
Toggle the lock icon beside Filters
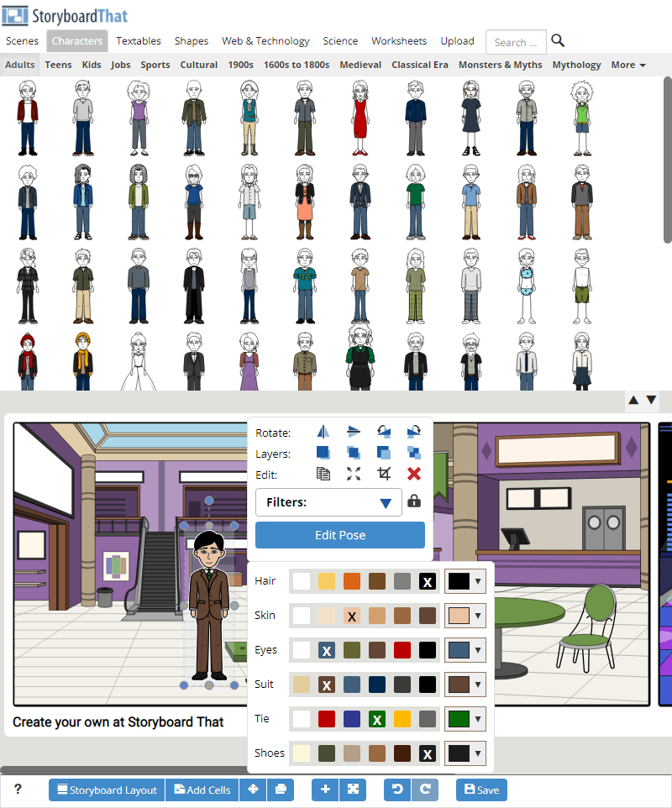click(x=413, y=502)
